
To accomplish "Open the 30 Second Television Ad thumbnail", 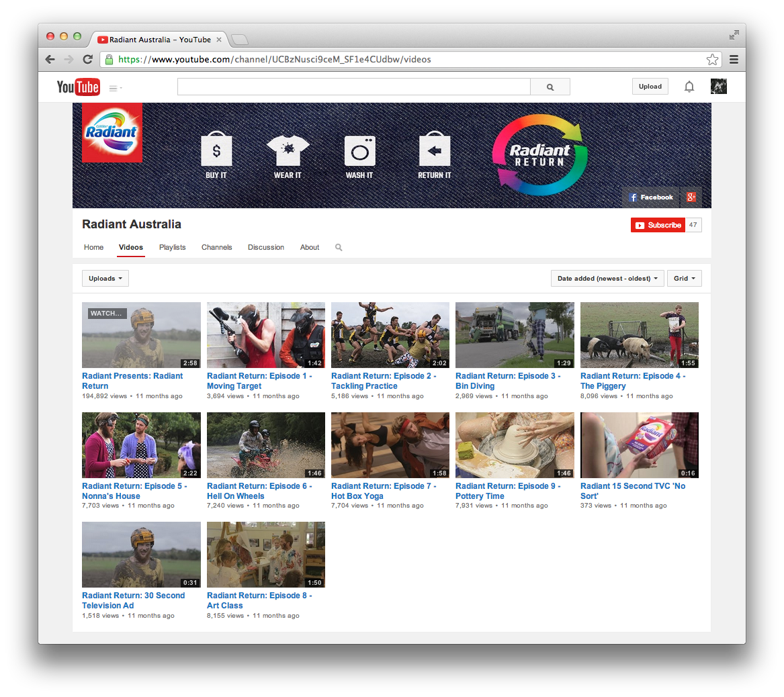I will point(142,555).
